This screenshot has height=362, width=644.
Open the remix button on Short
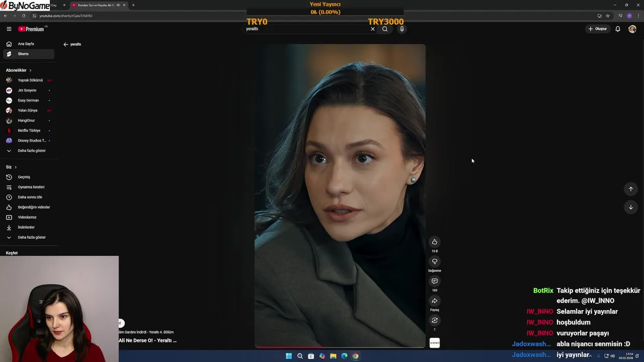(x=435, y=320)
